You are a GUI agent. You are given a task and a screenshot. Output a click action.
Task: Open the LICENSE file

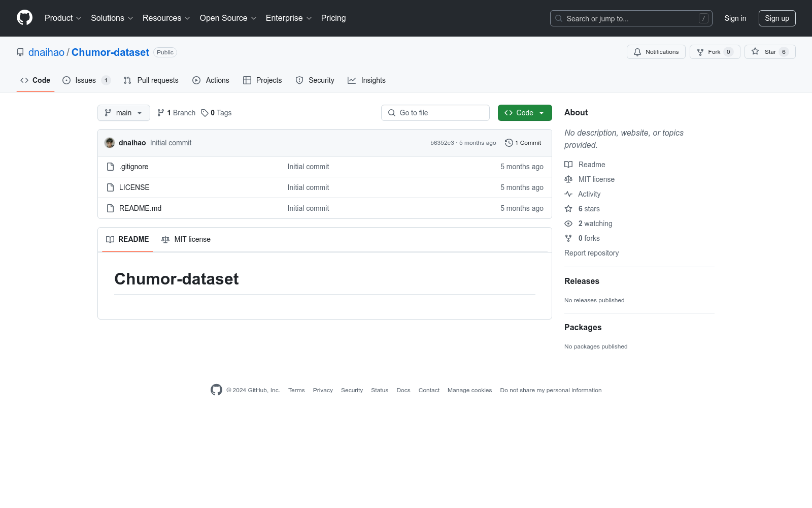[x=134, y=187]
